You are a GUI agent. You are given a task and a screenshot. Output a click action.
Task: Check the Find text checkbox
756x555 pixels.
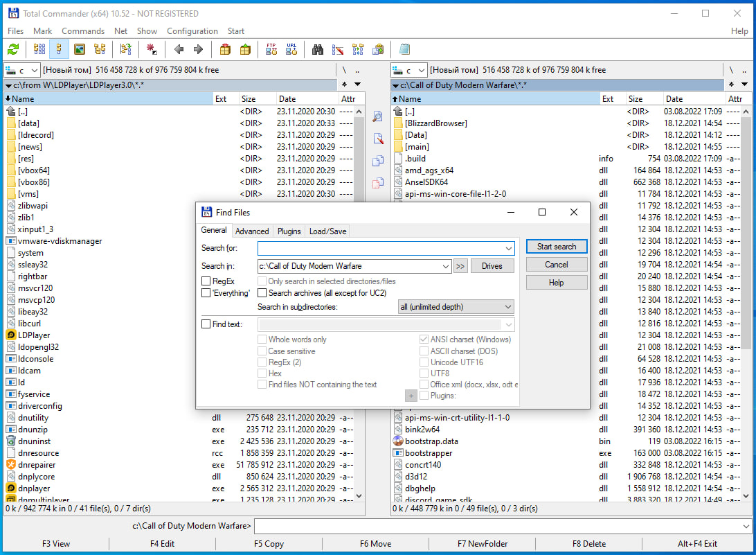click(206, 324)
